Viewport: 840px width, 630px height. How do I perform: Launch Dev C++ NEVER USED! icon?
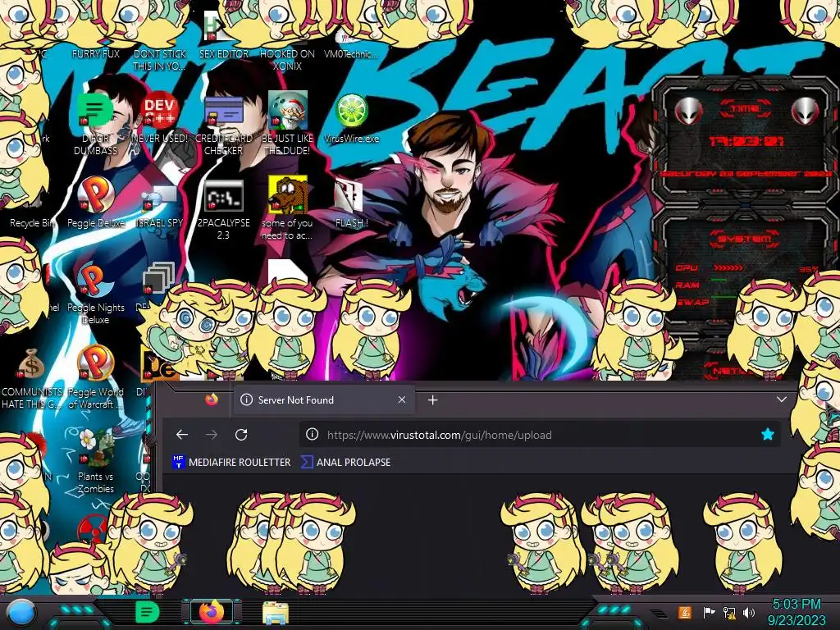(x=160, y=117)
